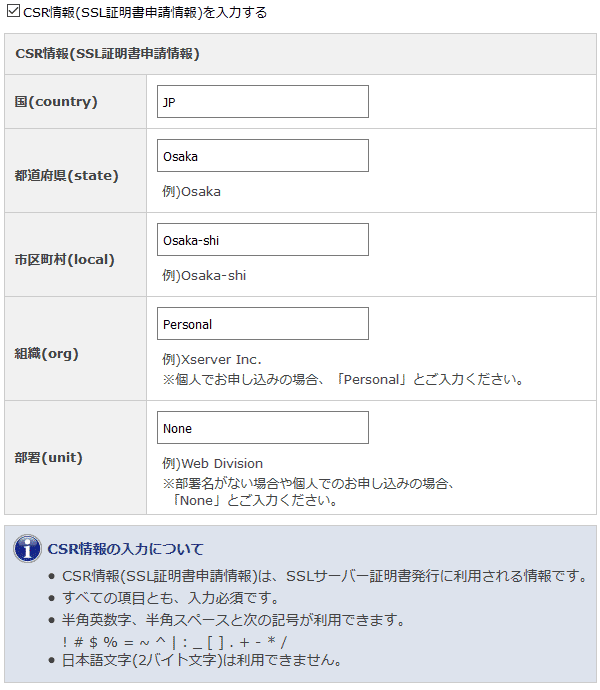
Task: Click the allowed symbols line in the info box
Action: pos(174,642)
